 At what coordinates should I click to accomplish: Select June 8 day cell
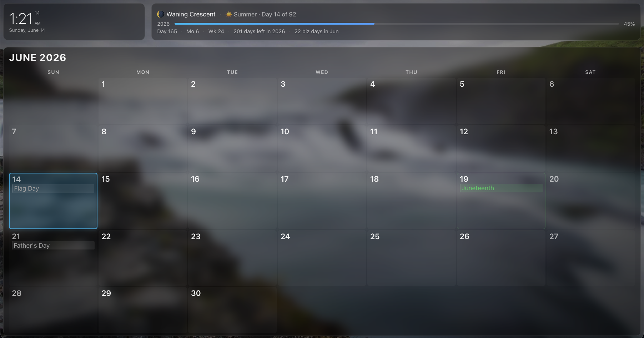[143, 148]
